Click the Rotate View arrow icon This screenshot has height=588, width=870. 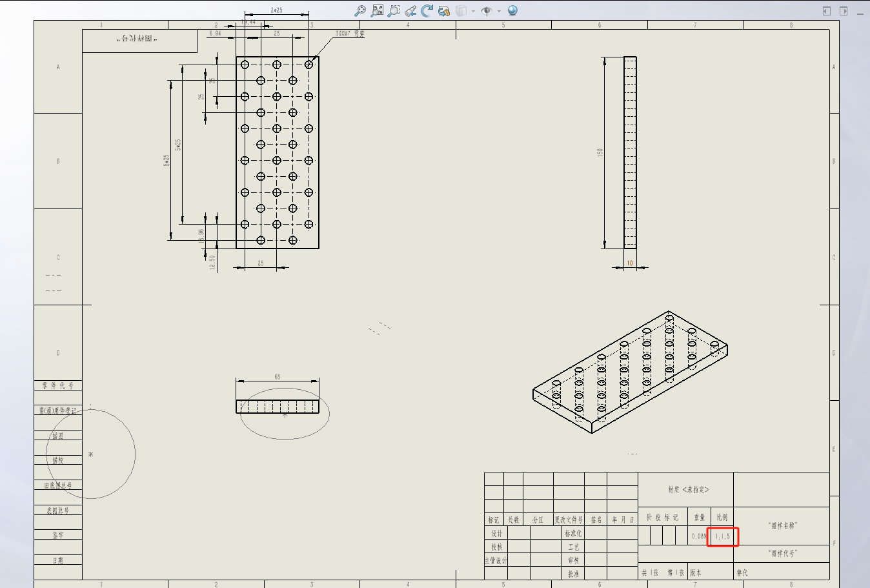coord(427,11)
